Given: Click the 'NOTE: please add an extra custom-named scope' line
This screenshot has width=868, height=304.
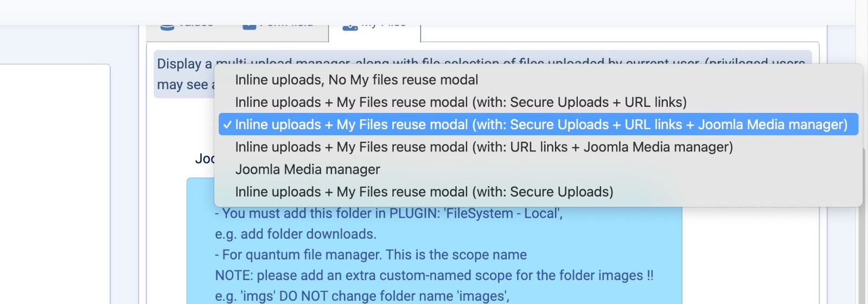Looking at the screenshot, I should pos(434,275).
